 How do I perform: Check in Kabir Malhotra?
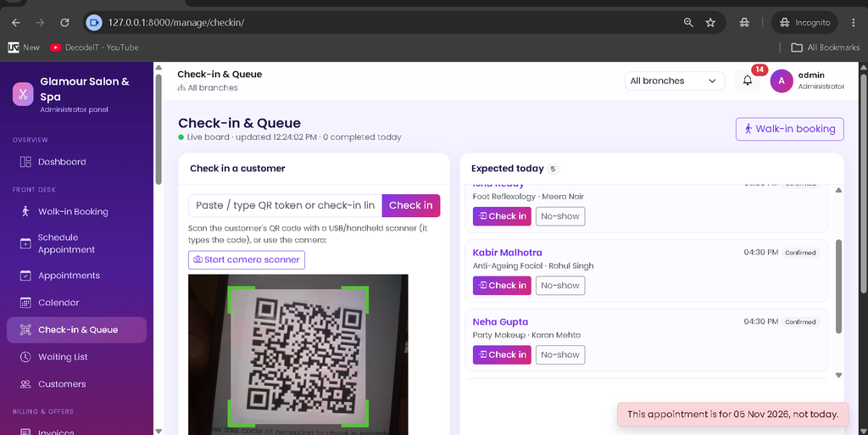tap(502, 286)
